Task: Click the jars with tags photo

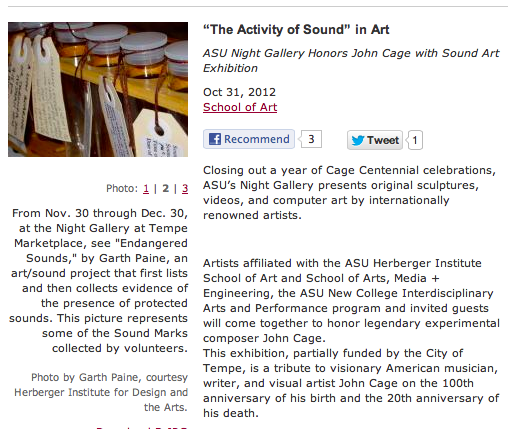Action: pos(98,90)
